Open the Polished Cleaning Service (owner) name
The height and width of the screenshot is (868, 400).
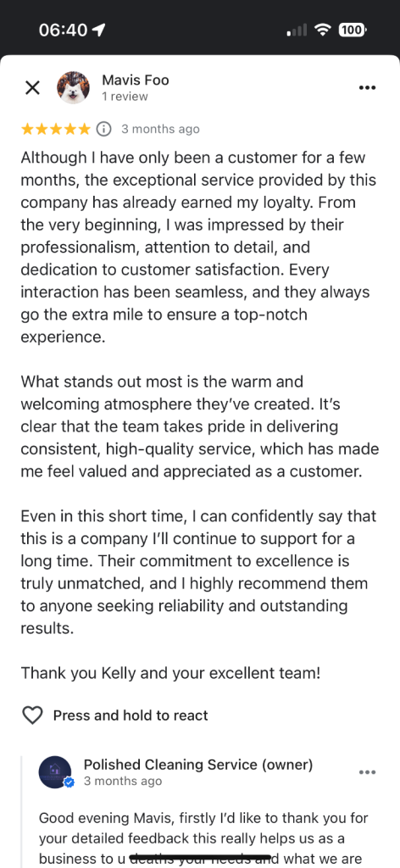[x=198, y=765]
